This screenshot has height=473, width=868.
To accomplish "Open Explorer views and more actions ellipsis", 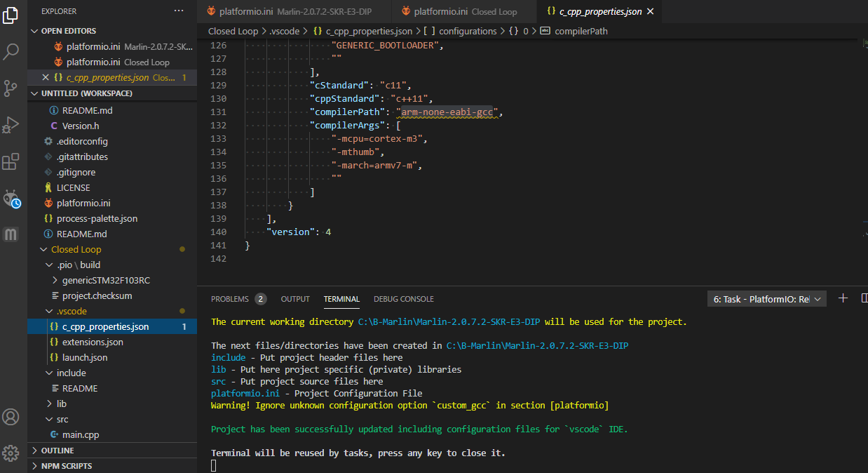I will tap(179, 11).
